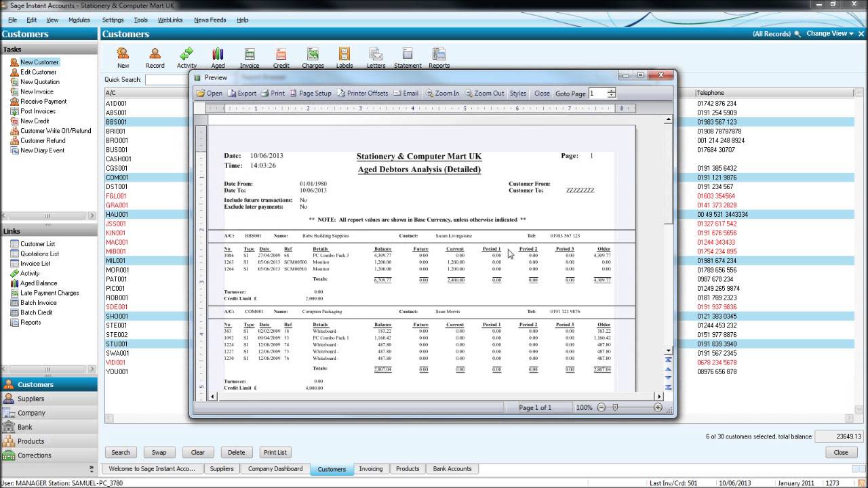Click the New customer toolbar icon

(x=123, y=58)
